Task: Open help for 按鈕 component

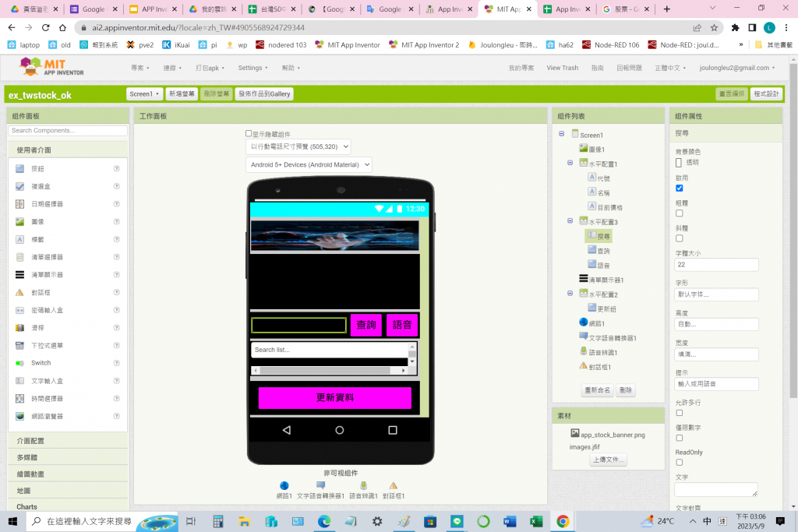Action: (x=117, y=168)
